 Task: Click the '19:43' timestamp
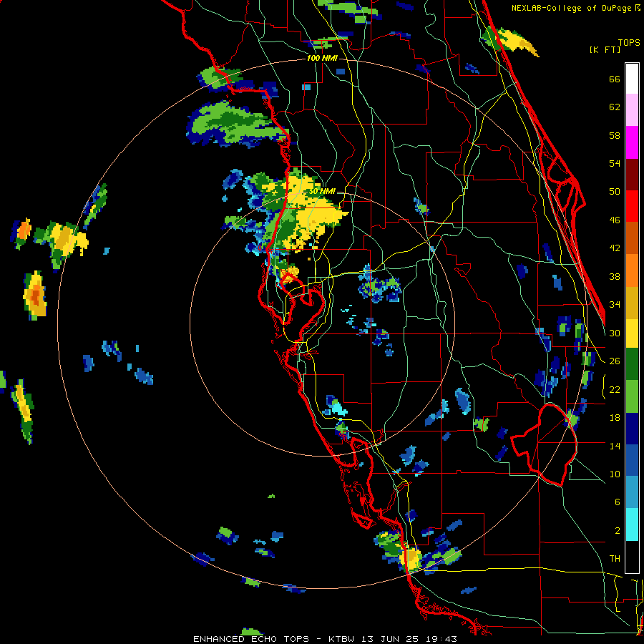point(441,639)
